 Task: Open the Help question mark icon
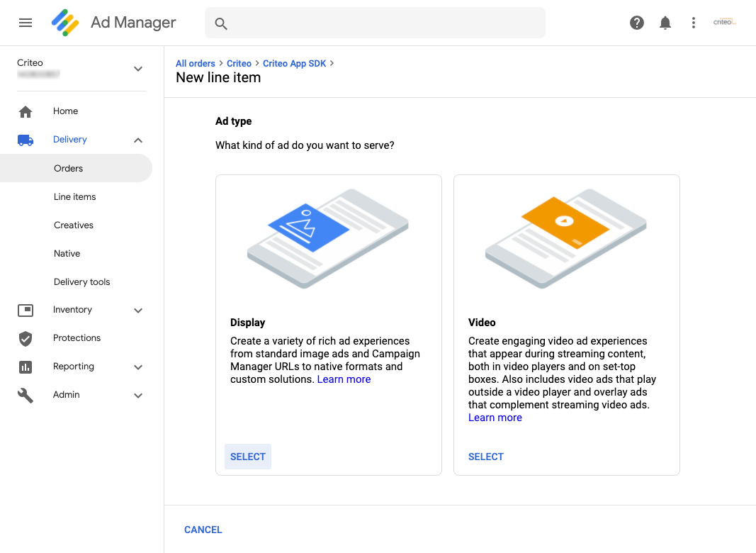(x=637, y=23)
